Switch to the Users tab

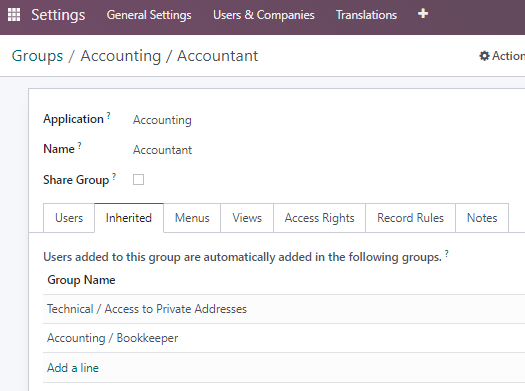tap(69, 218)
